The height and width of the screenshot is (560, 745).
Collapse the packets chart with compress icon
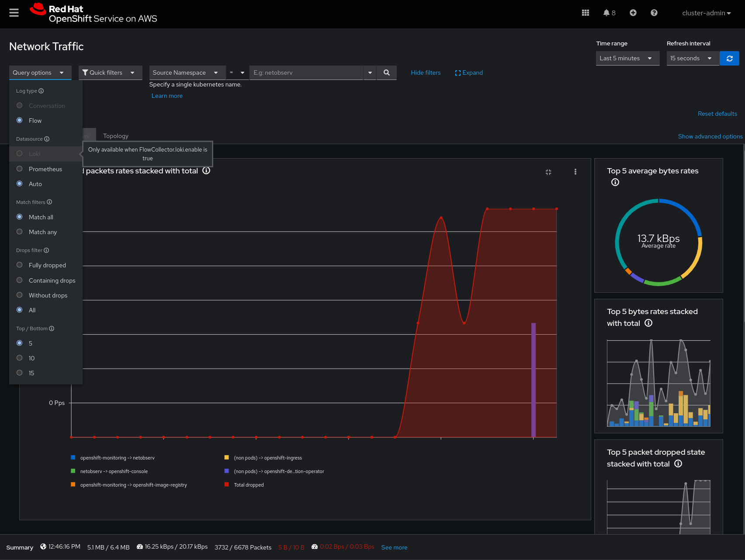[548, 172]
